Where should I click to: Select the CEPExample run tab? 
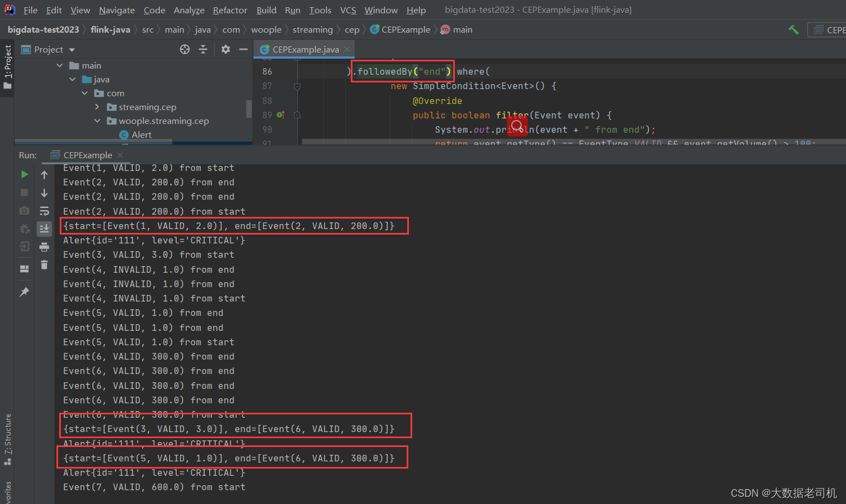[x=87, y=155]
